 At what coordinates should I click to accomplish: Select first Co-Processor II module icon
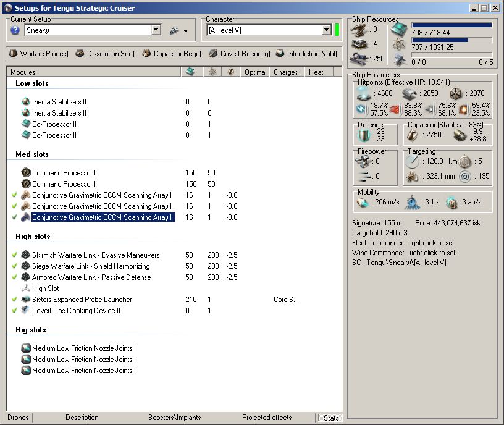pyautogui.click(x=26, y=124)
